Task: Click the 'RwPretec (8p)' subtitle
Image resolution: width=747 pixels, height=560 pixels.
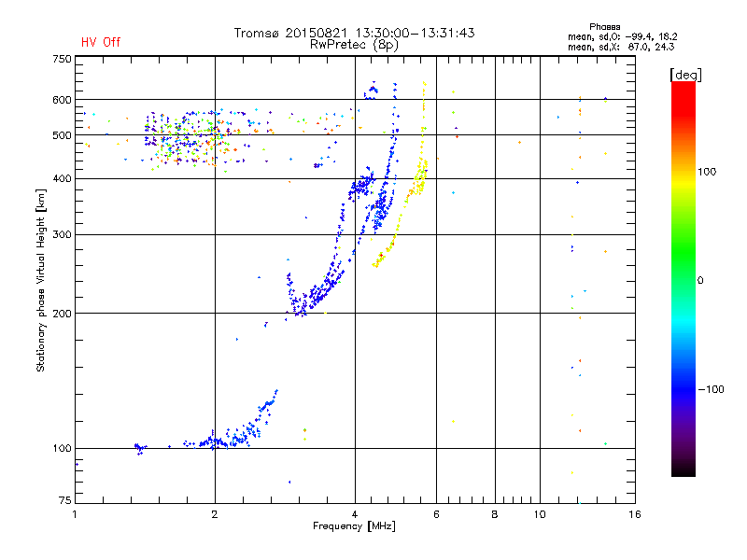Action: coord(354,45)
